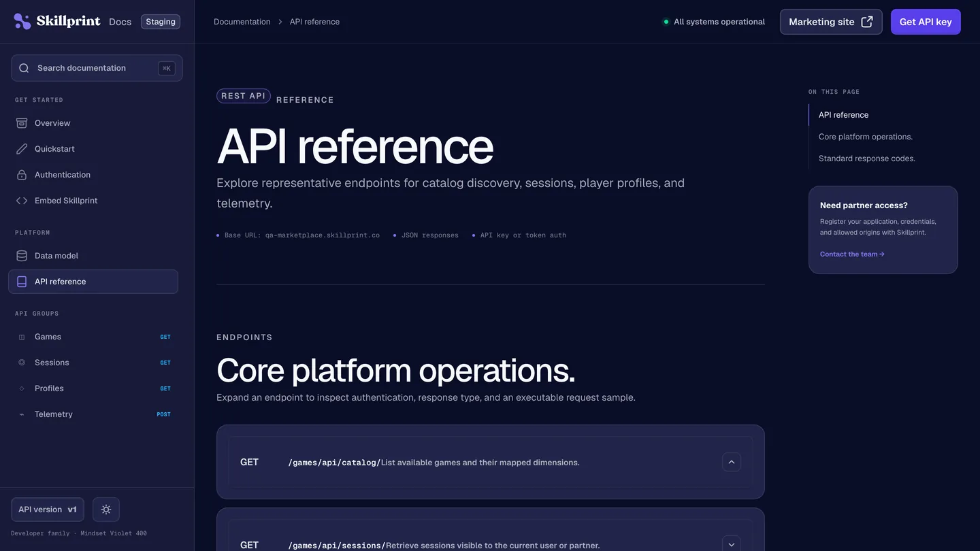The image size is (980, 551).
Task: Click the green systems status dot
Action: click(x=666, y=22)
